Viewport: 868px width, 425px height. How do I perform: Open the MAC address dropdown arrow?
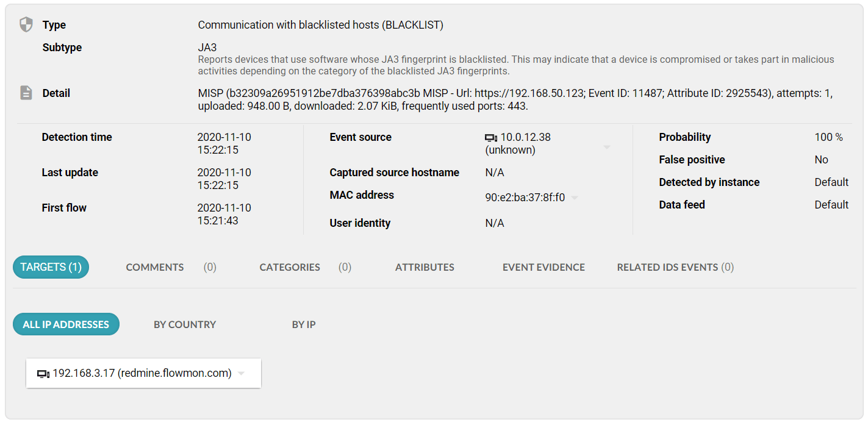(575, 198)
